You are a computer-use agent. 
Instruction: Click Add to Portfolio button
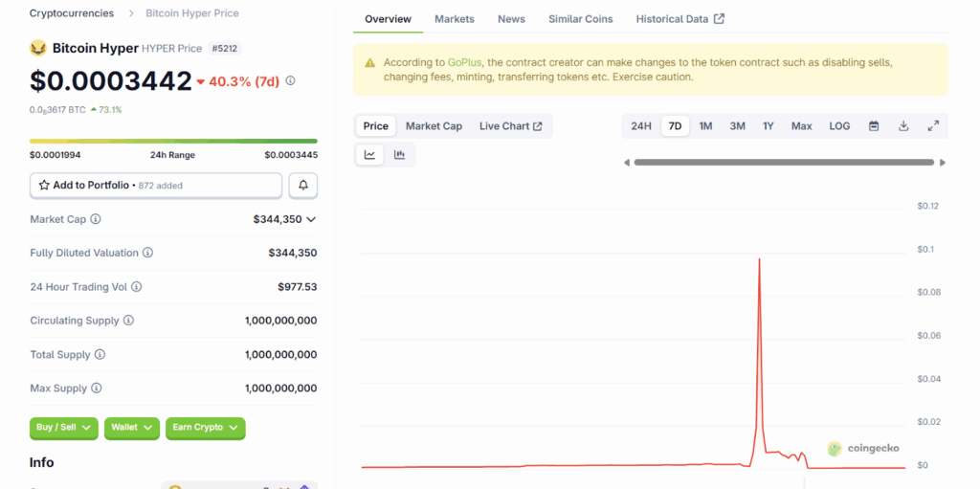tap(156, 185)
